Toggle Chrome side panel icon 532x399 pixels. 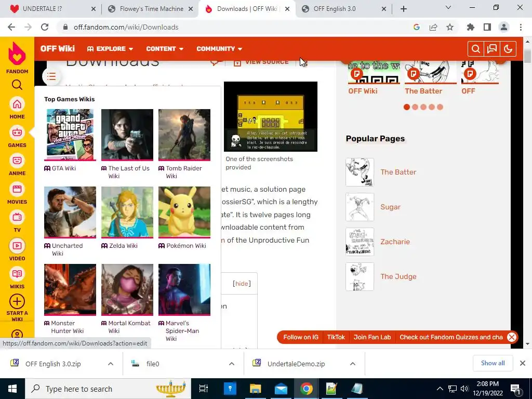[x=487, y=27]
